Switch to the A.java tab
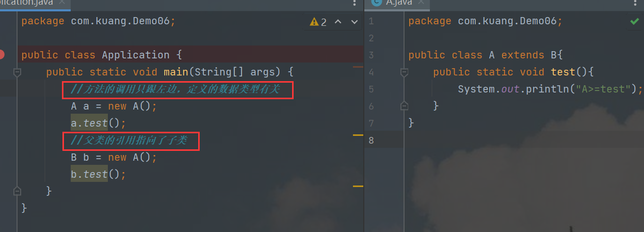Image resolution: width=644 pixels, height=232 pixels. click(x=397, y=3)
